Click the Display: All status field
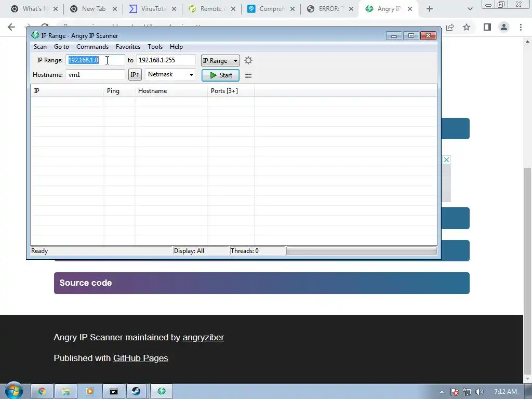This screenshot has height=399, width=532. (x=201, y=251)
